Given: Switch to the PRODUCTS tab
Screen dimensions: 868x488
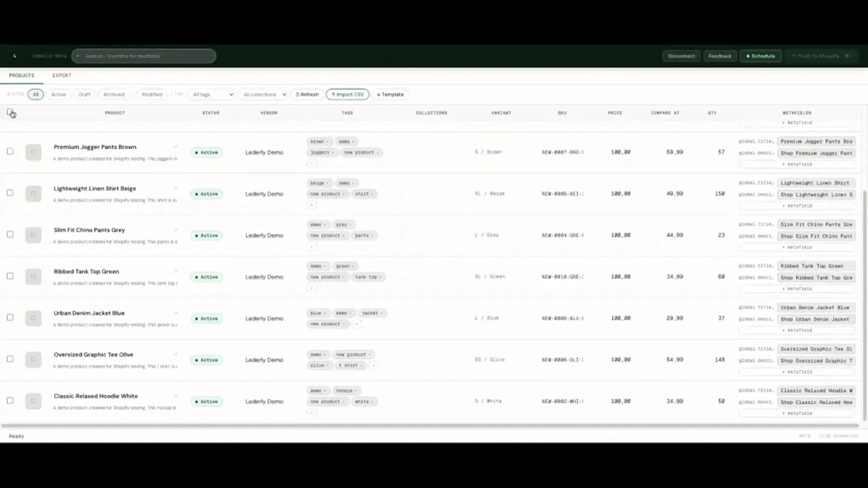Looking at the screenshot, I should coord(22,75).
